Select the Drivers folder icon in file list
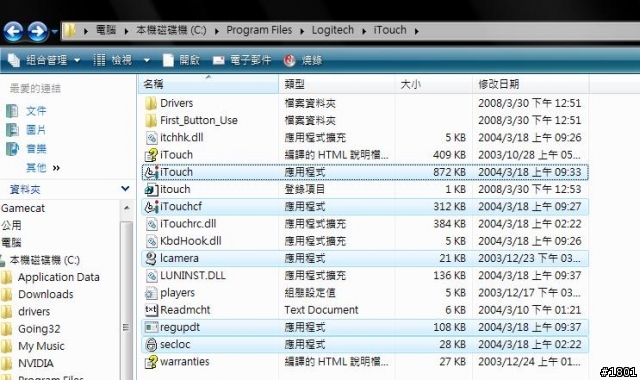Viewport: 640px width, 380px height. click(151, 103)
